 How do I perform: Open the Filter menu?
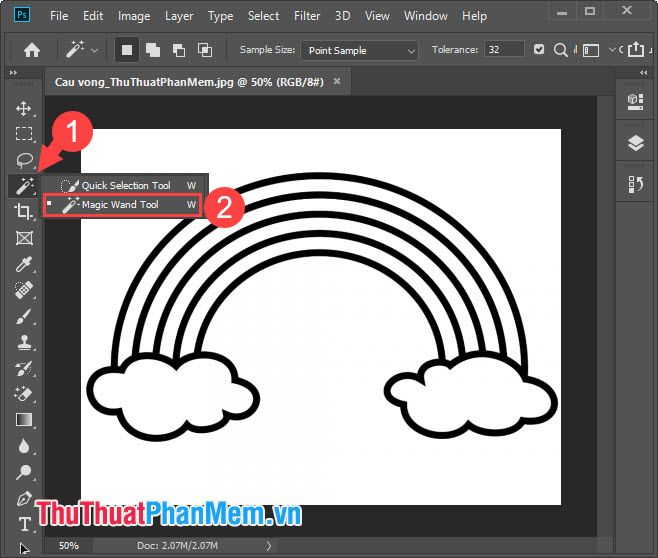click(307, 16)
